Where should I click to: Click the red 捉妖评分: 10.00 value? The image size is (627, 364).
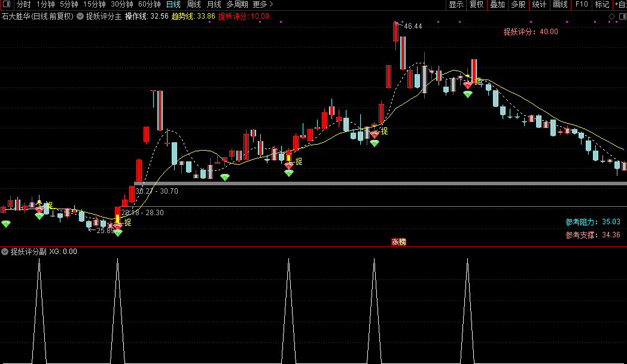click(244, 16)
